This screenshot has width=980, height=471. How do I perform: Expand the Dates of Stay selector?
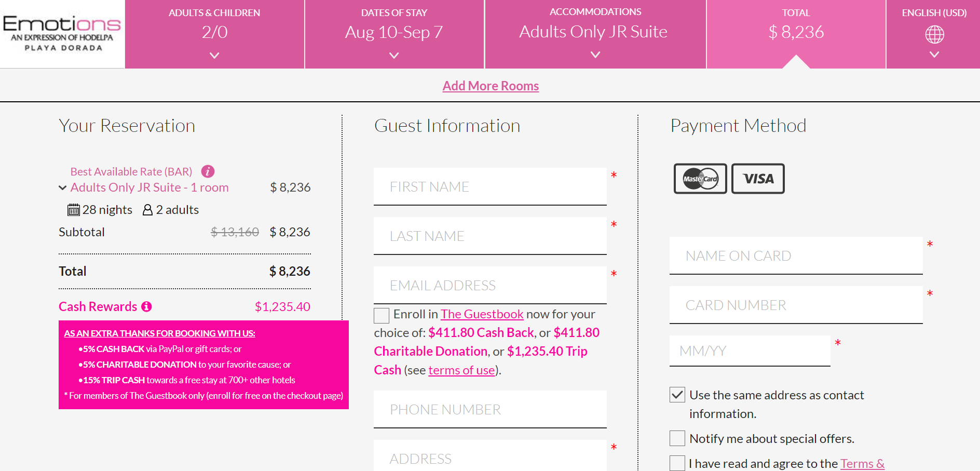[x=394, y=34]
